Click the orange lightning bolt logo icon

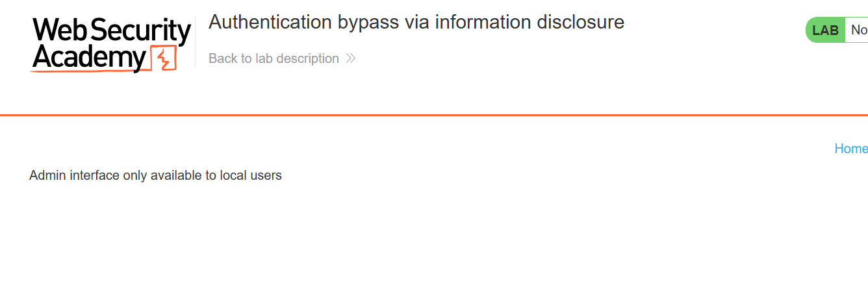pos(164,58)
